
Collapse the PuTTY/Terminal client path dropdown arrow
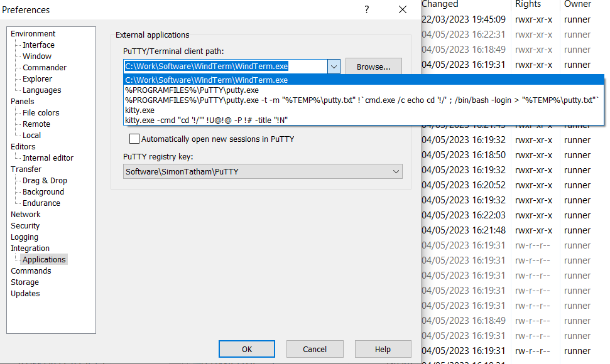pos(334,67)
